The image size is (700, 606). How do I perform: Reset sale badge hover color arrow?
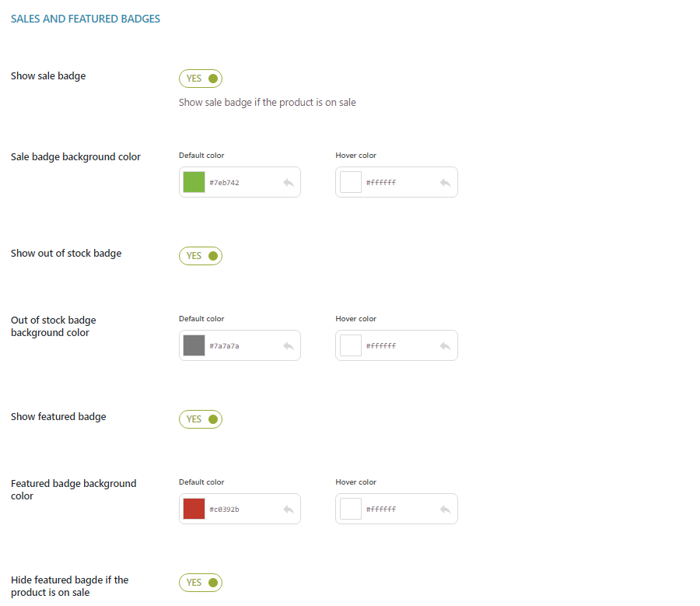point(445,183)
